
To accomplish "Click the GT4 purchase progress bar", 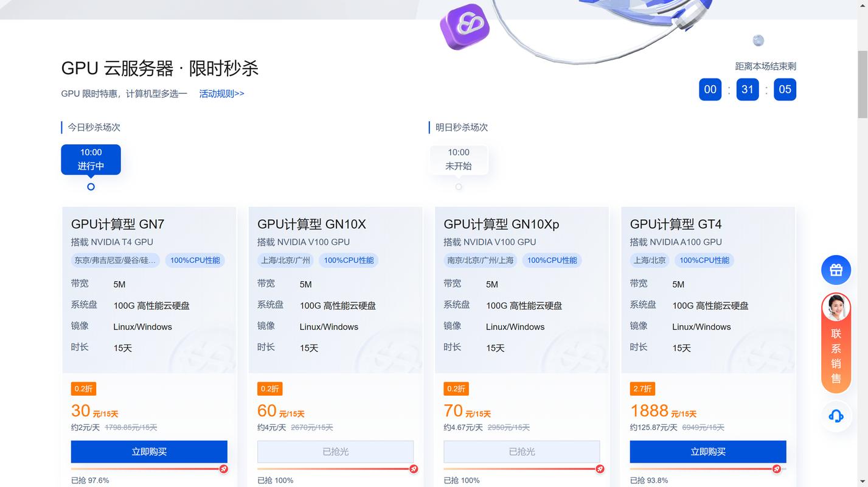I will pyautogui.click(x=708, y=469).
